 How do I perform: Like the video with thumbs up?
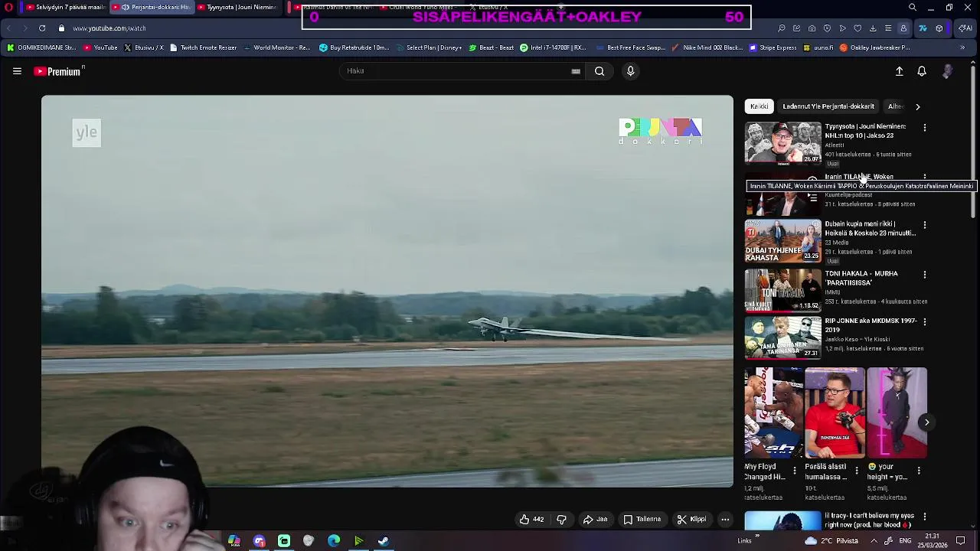coord(531,520)
